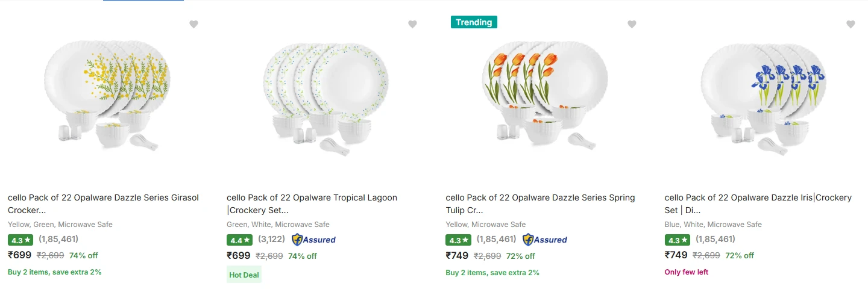Toggle wishlist heart for Tropical Lagoon set

412,24
